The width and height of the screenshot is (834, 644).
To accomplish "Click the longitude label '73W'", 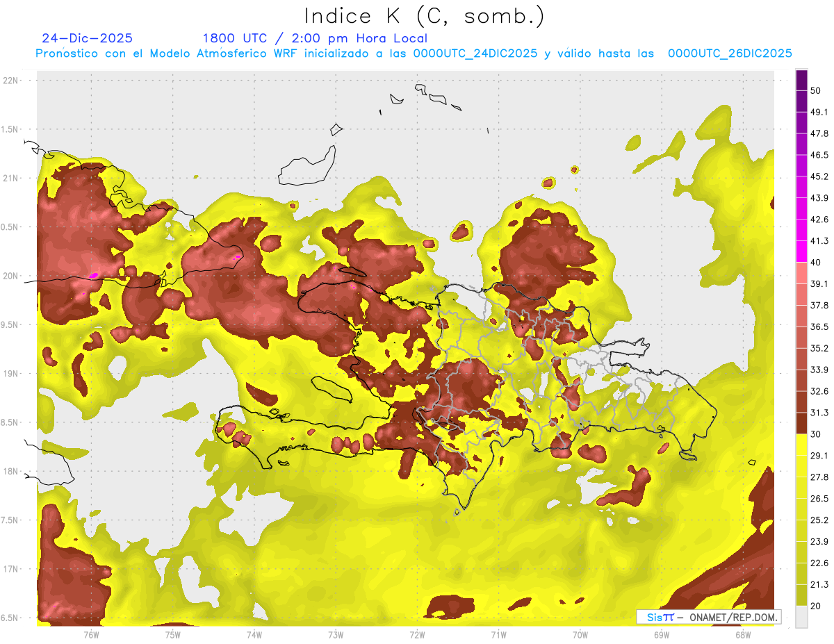I will [336, 635].
